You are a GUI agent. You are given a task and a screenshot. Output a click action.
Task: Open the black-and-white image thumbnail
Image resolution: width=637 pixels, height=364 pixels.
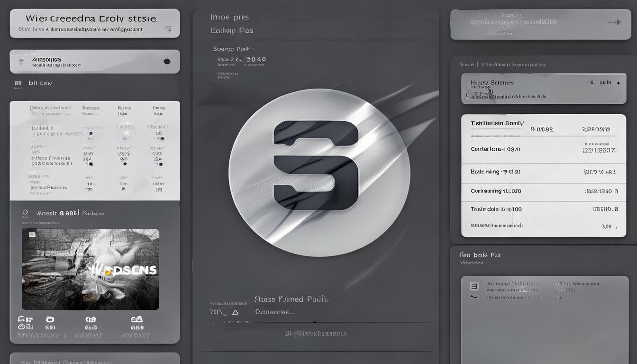pos(90,269)
